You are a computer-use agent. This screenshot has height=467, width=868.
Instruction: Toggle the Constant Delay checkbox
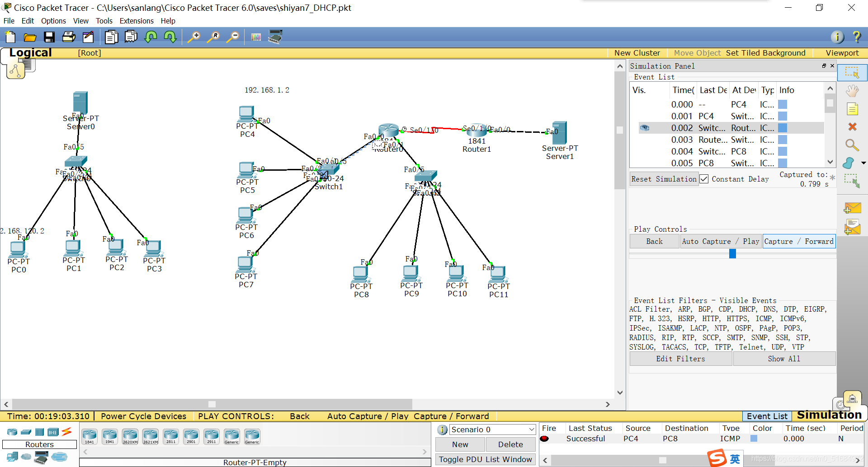[704, 179]
